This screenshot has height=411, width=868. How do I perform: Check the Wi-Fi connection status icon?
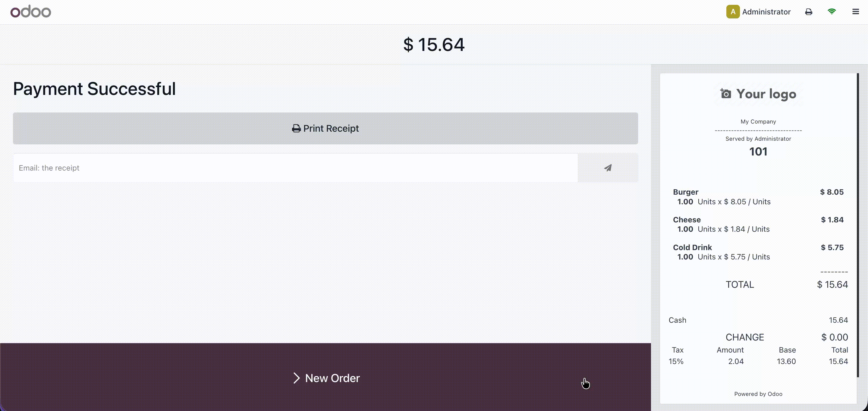pyautogui.click(x=832, y=12)
